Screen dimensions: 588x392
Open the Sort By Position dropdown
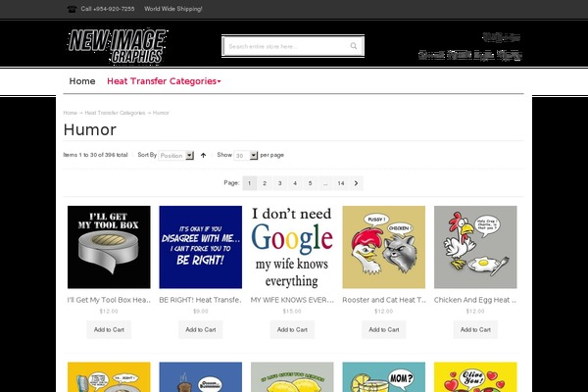(176, 155)
